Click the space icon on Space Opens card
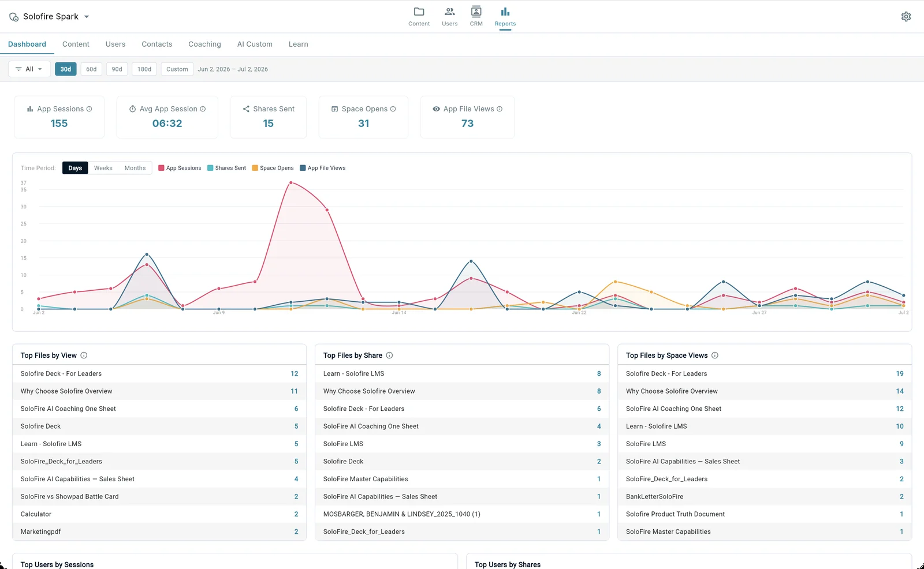 (334, 109)
